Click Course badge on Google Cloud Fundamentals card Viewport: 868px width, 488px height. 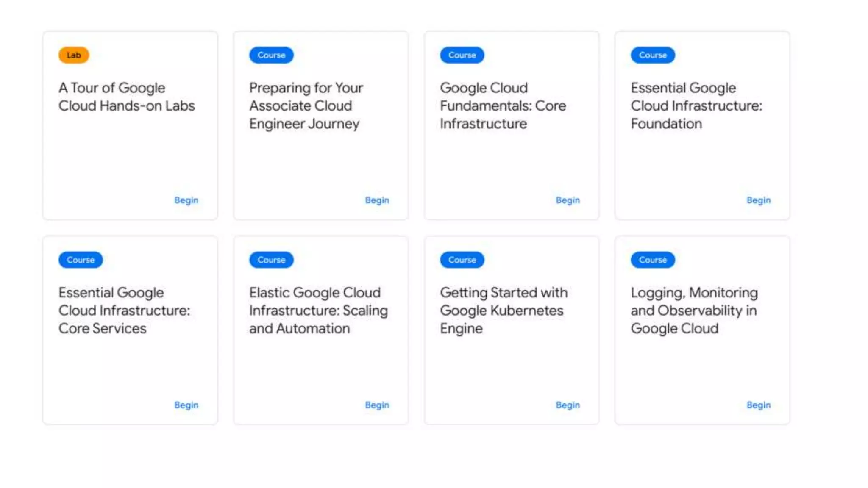[x=462, y=55]
